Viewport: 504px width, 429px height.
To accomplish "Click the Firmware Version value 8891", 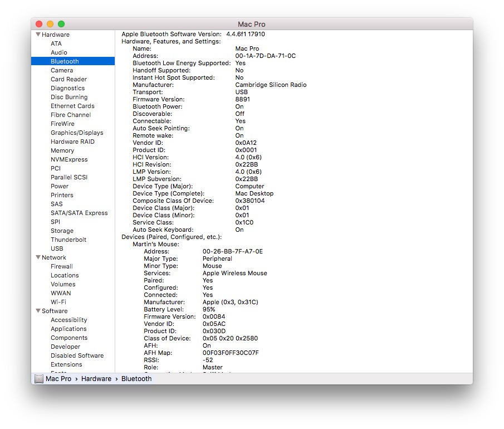I will click(243, 99).
